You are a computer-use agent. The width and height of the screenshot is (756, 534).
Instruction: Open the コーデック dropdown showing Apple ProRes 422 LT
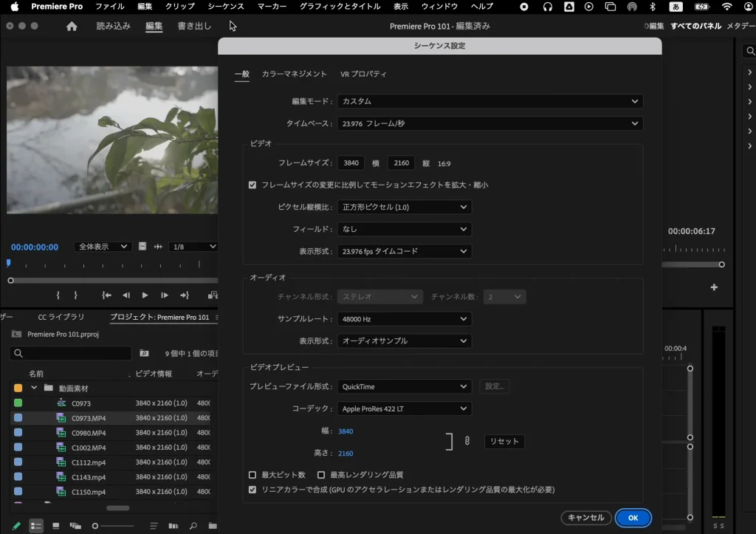click(x=404, y=408)
